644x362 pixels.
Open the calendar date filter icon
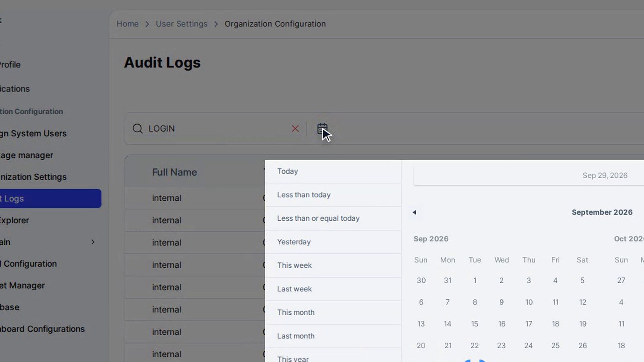point(322,128)
